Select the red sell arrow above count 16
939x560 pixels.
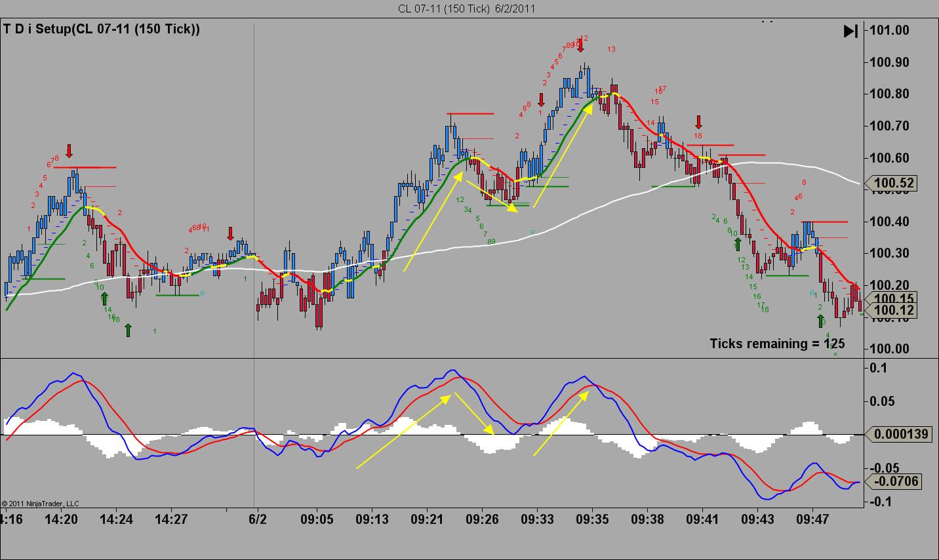pyautogui.click(x=699, y=122)
